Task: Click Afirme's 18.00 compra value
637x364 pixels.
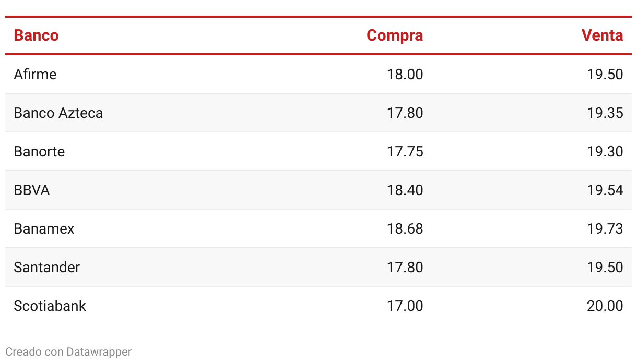Action: click(405, 74)
